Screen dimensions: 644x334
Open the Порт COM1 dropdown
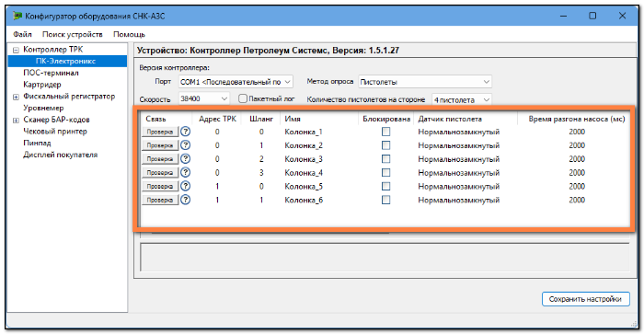point(236,82)
